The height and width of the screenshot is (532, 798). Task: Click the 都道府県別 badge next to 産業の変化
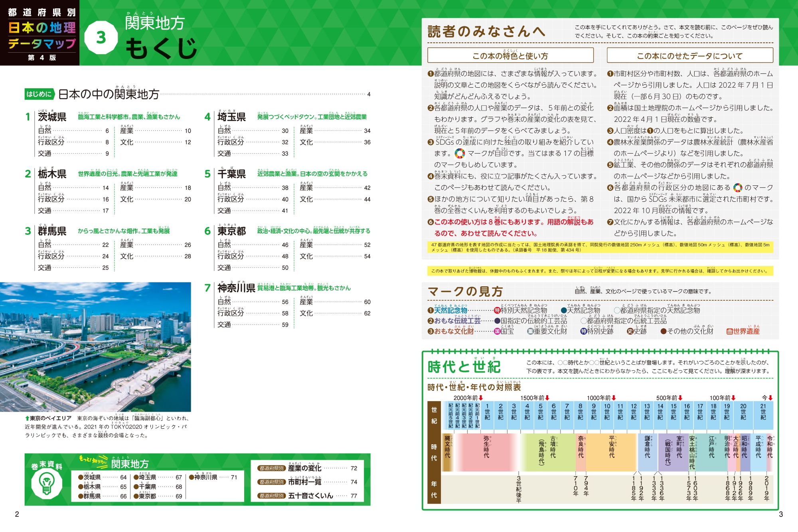tap(271, 468)
